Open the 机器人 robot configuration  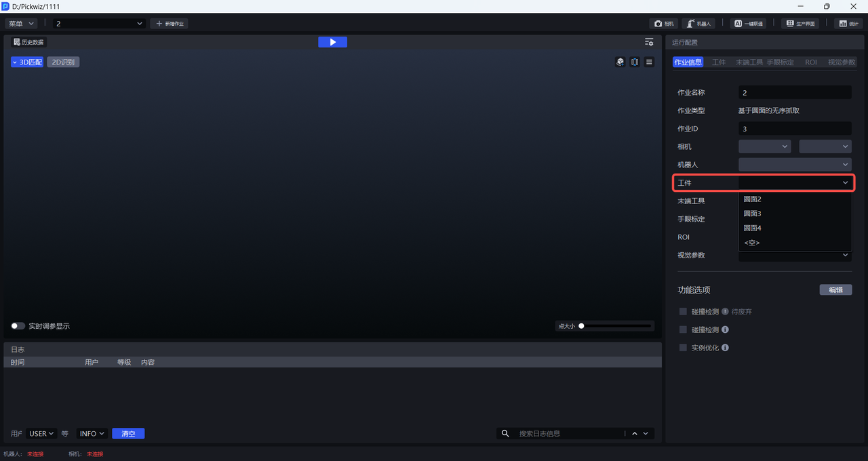698,23
